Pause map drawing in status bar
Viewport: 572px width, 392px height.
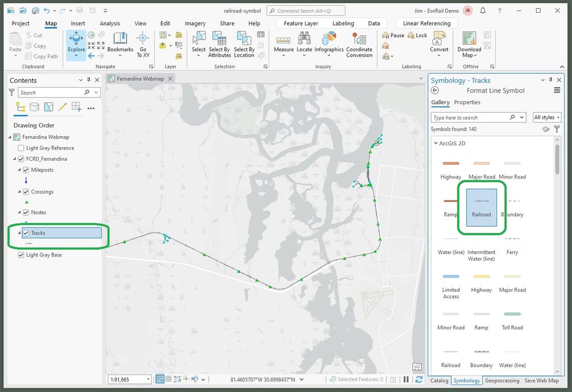point(406,379)
